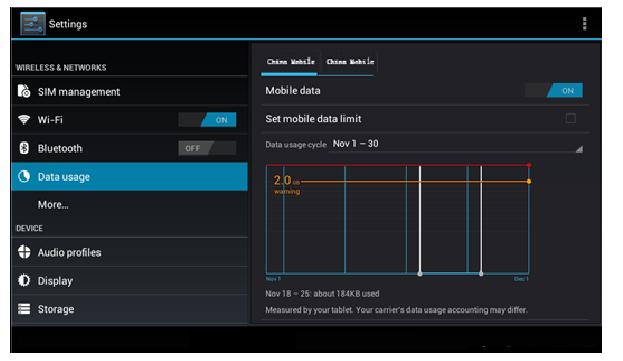This screenshot has width=623, height=361.
Task: Click the orange warning level handle
Action: tap(529, 181)
